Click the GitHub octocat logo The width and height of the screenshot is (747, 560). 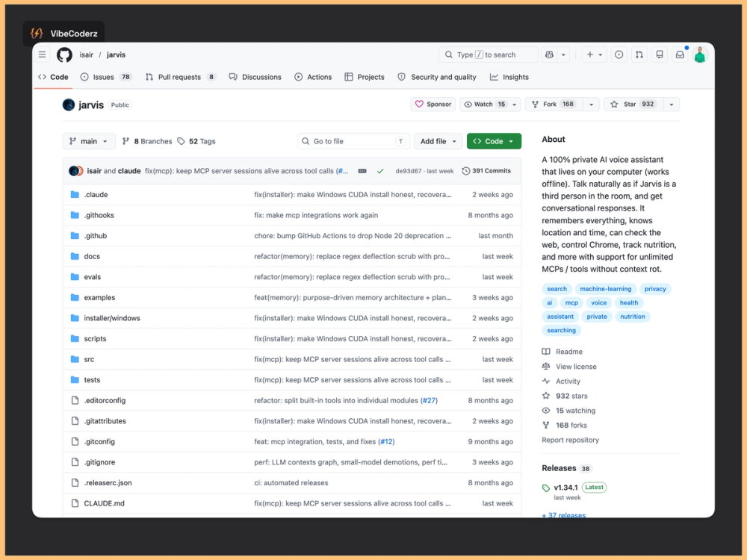[64, 55]
